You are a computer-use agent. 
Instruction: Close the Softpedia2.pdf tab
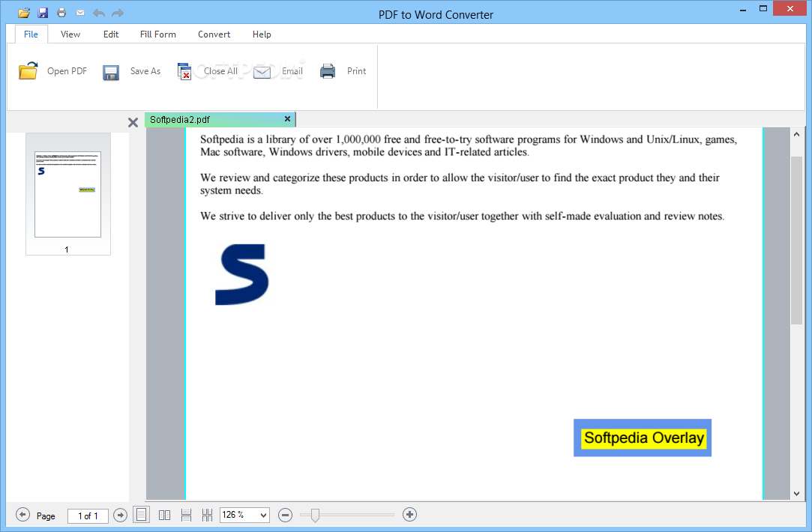coord(287,119)
